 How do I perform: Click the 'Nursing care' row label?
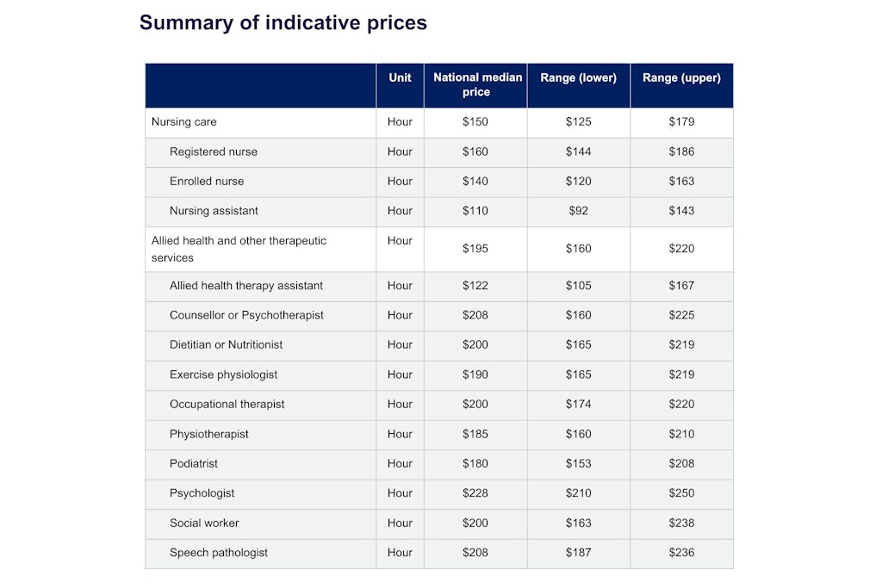[183, 122]
